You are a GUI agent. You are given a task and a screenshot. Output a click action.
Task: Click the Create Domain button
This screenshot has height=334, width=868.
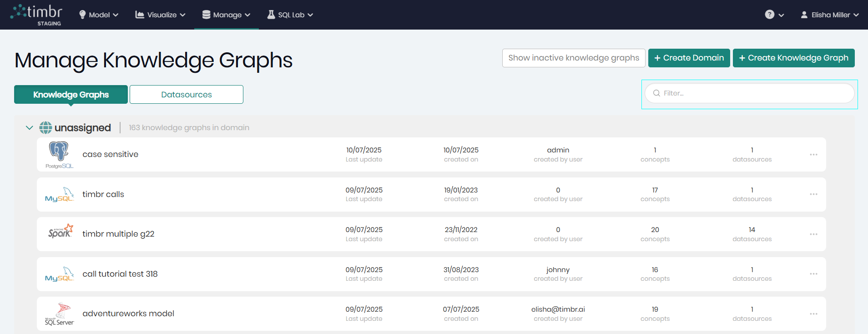coord(689,58)
